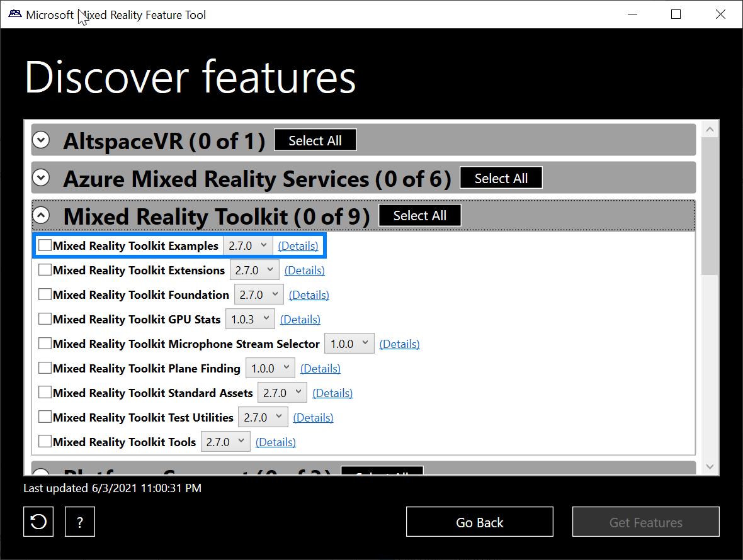
Task: Open Details for Standard Assets package
Action: [332, 393]
